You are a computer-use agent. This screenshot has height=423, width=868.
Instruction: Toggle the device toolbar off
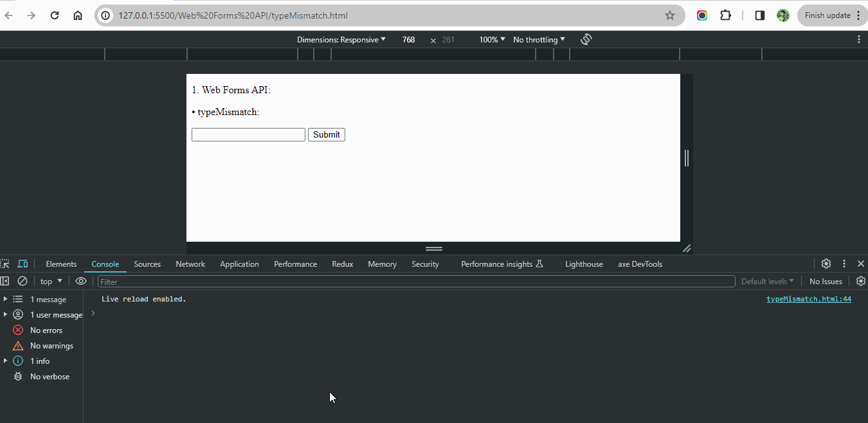pos(23,264)
